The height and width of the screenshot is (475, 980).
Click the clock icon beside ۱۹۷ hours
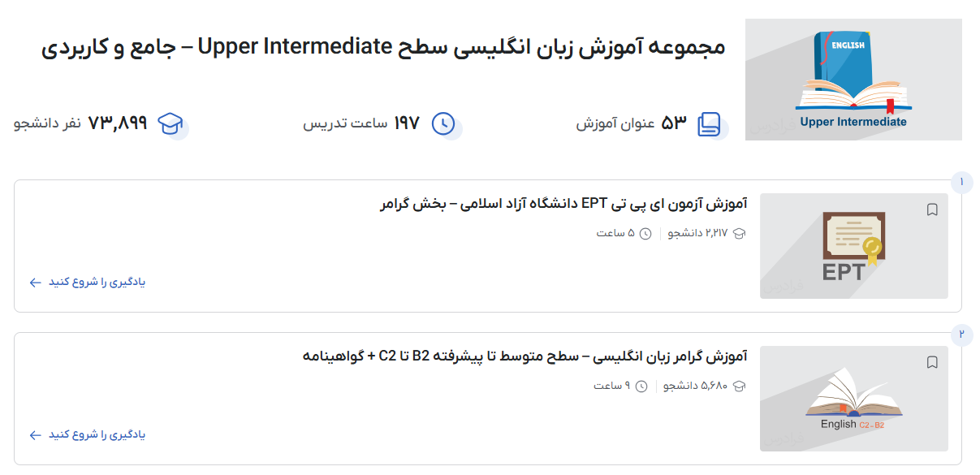click(443, 123)
